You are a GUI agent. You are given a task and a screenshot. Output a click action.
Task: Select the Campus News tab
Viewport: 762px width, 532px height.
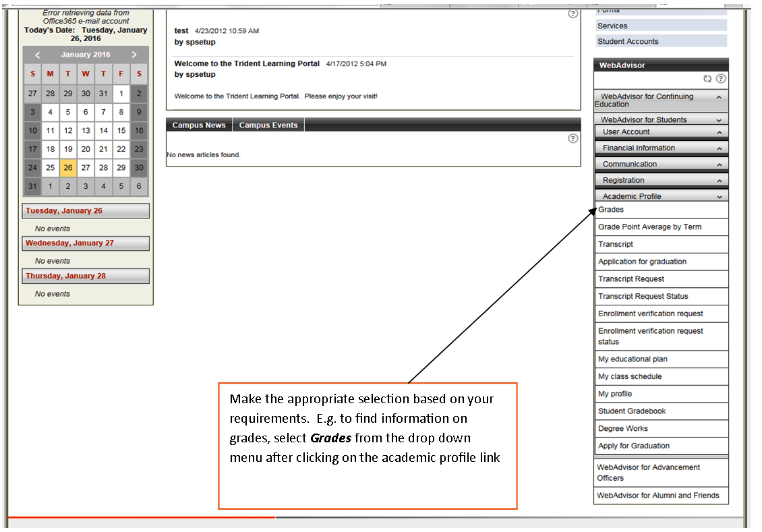coord(198,125)
